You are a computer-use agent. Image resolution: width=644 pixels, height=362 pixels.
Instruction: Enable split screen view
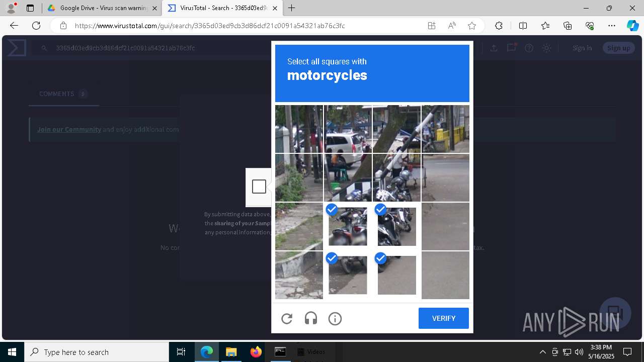(x=523, y=26)
